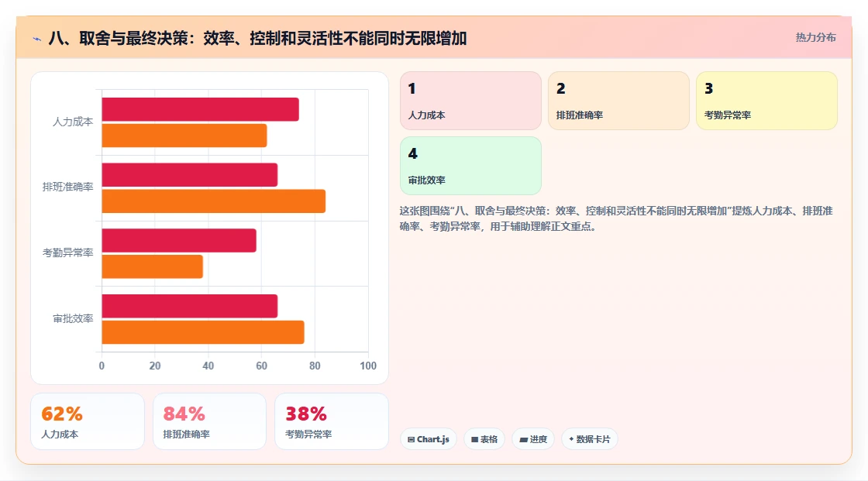Image resolution: width=868 pixels, height=481 pixels.
Task: Click the orange bar for 人力成本
Action: click(x=184, y=136)
